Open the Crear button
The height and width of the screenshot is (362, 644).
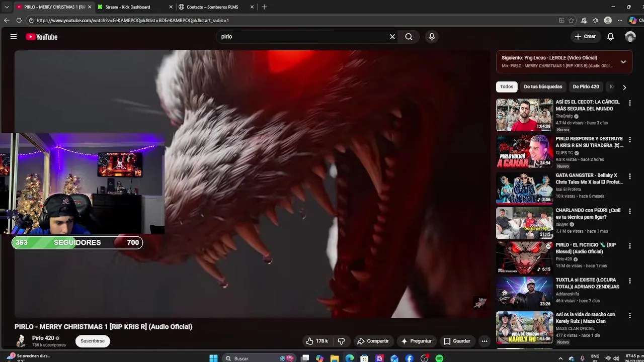click(x=586, y=37)
